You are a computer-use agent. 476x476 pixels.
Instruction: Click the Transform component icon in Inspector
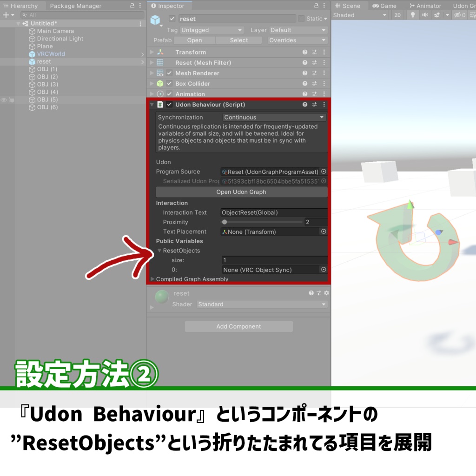(x=159, y=52)
